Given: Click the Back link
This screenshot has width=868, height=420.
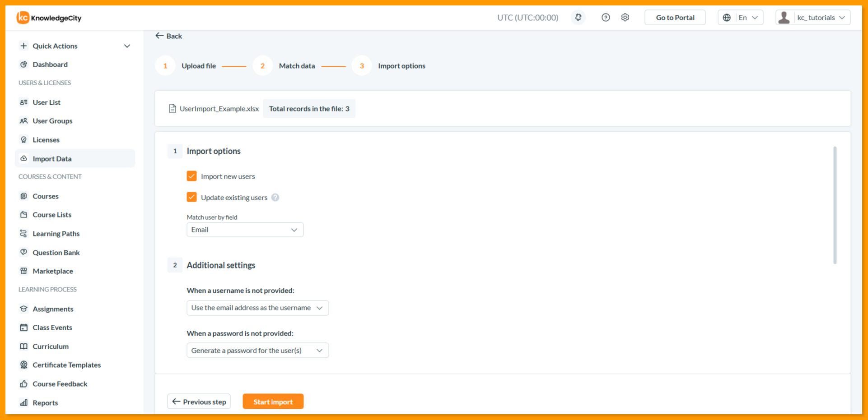Looking at the screenshot, I should [169, 36].
